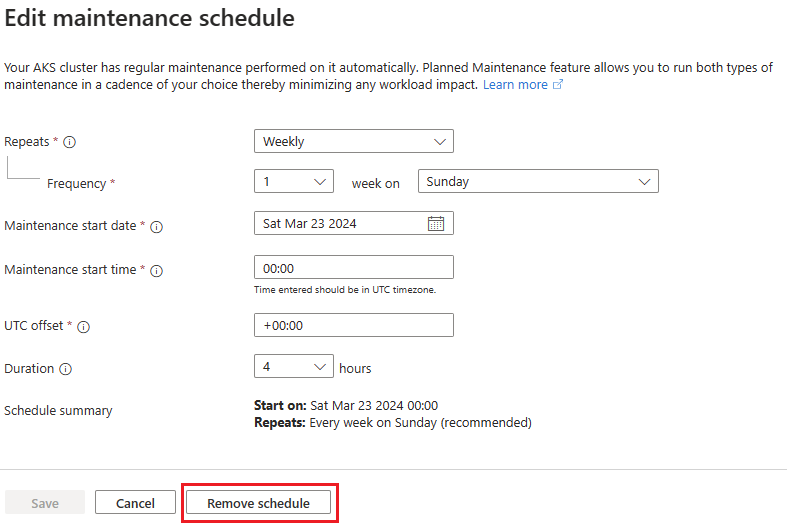Expand the Frequency number dropdown
Screen dimensions: 787x532
[x=293, y=182]
